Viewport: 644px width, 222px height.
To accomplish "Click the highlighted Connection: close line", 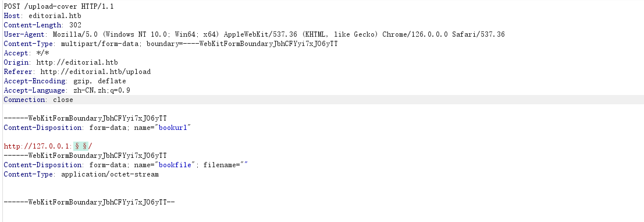I will tap(322, 100).
